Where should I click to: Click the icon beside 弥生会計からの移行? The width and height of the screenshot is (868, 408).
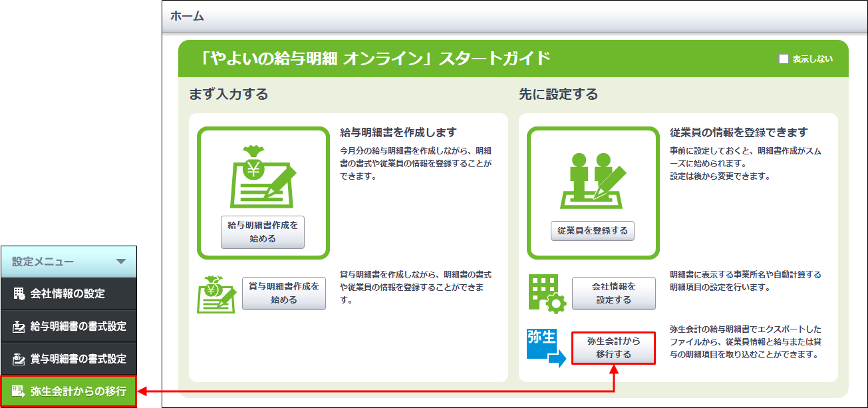[19, 391]
